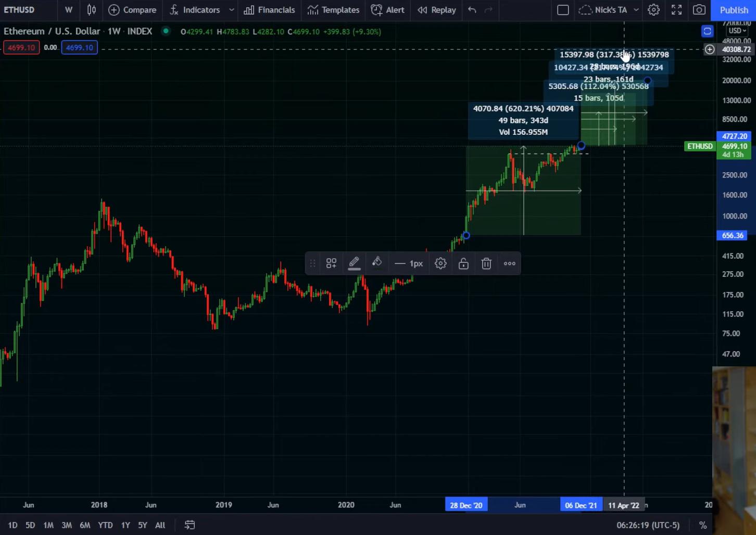Screen dimensions: 756x535
Task: Create an Alert
Action: tap(387, 10)
